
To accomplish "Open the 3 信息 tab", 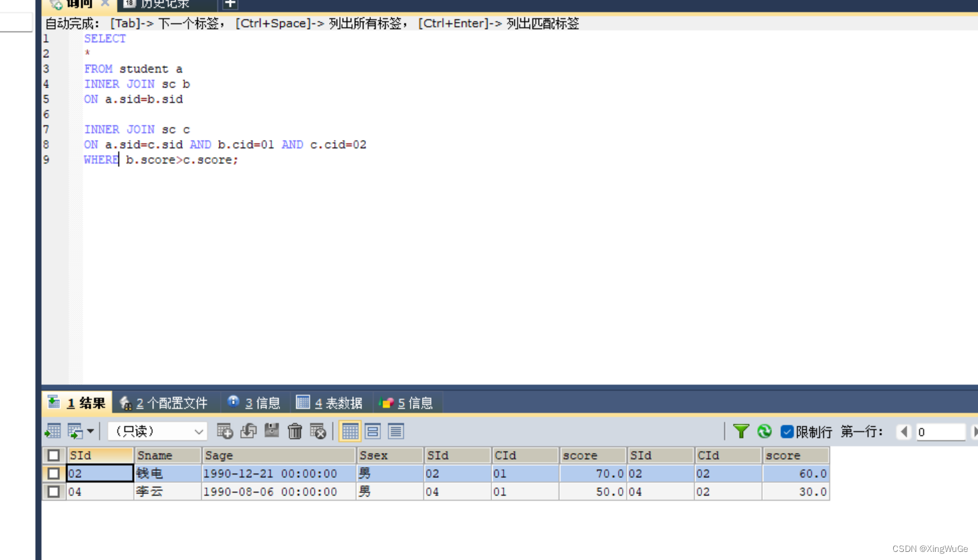I will (254, 403).
